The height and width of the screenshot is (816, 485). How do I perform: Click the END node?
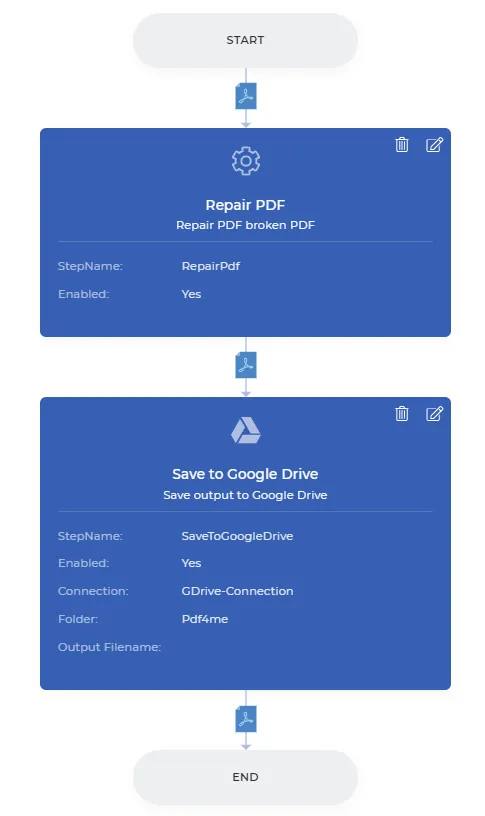coord(246,777)
